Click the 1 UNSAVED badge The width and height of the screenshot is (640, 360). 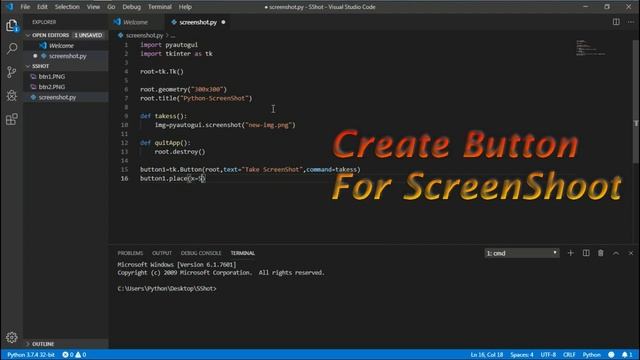click(x=88, y=35)
